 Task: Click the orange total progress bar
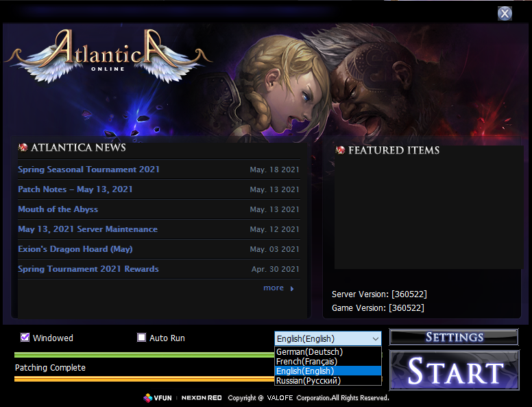pos(144,379)
